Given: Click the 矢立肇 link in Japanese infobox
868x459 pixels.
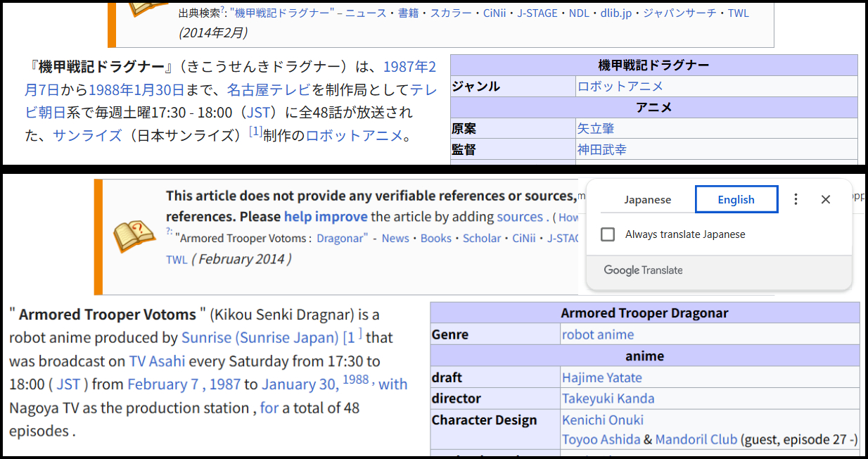Looking at the screenshot, I should [x=595, y=129].
